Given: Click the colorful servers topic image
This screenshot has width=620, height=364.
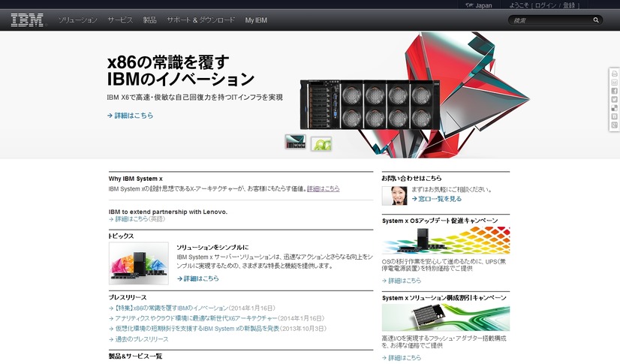Looking at the screenshot, I should click(139, 263).
